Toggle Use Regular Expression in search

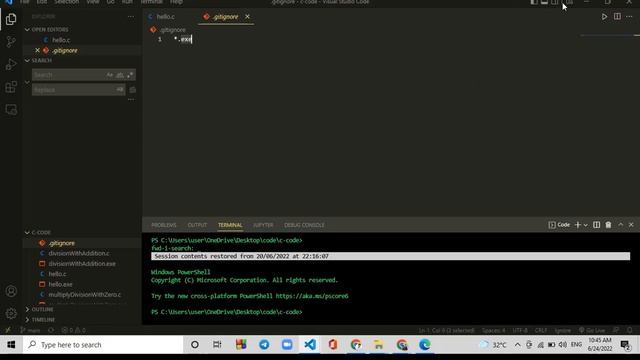130,75
